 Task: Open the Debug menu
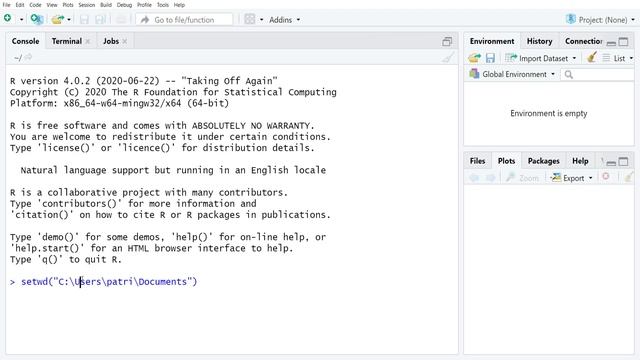(x=124, y=5)
